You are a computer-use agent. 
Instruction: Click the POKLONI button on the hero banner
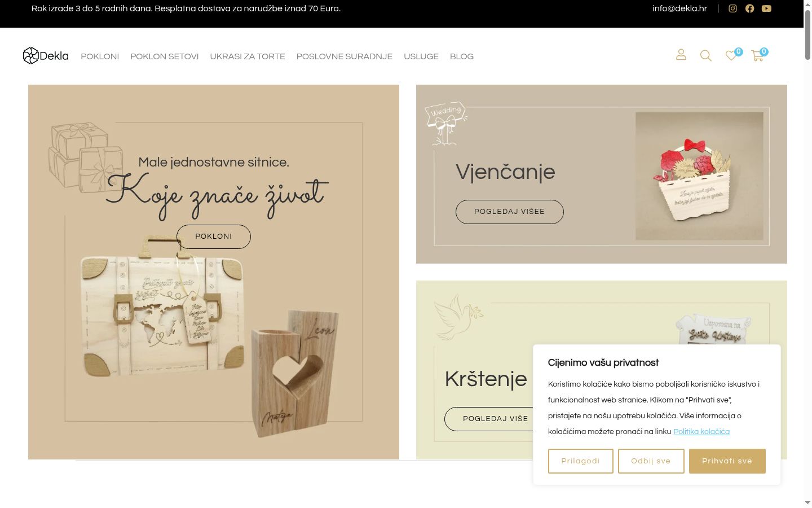coord(214,237)
